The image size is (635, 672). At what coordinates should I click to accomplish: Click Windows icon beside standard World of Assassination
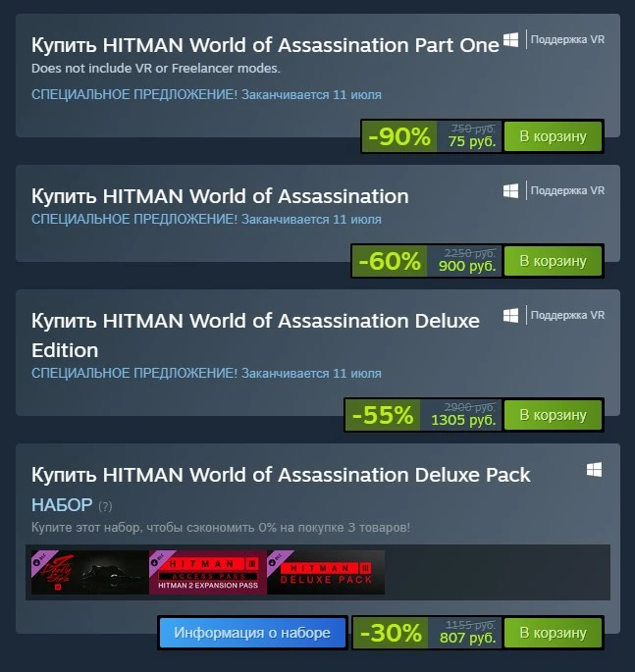tap(510, 190)
